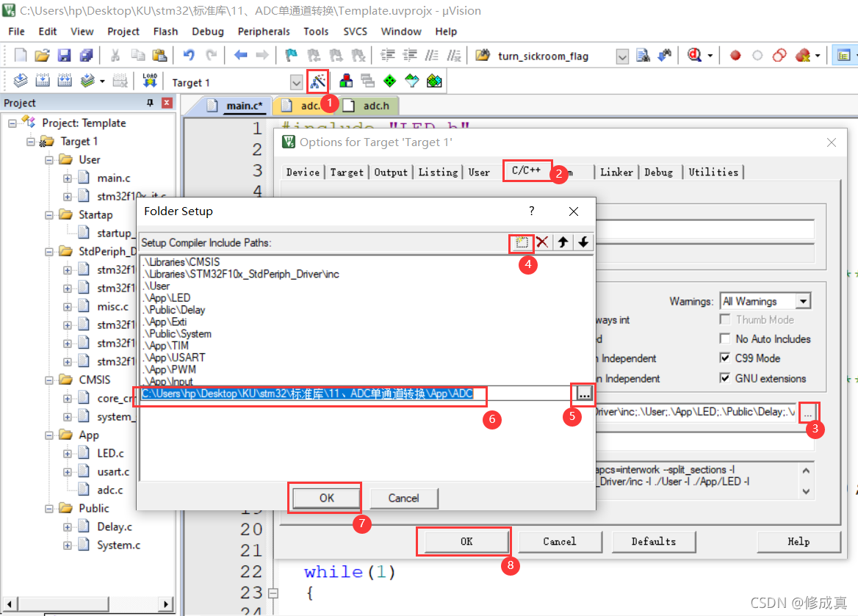This screenshot has height=616, width=858.
Task: Toggle Thumb Mode checkbox
Action: point(725,319)
